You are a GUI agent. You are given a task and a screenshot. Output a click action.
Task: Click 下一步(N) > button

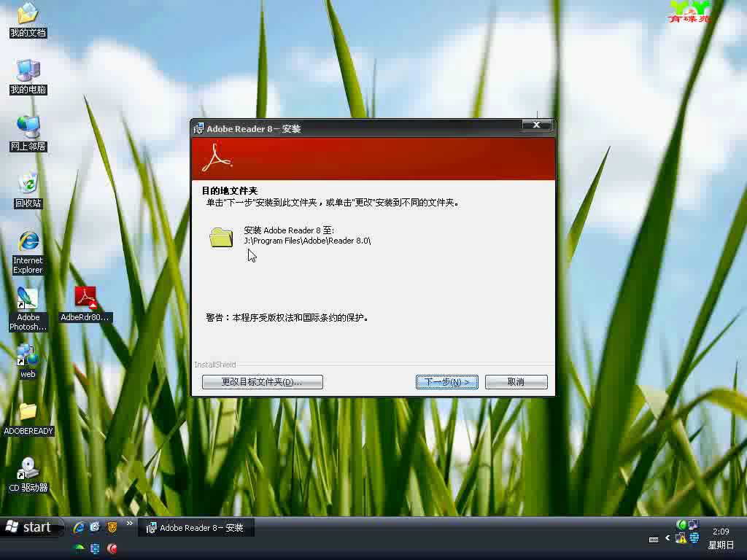click(447, 382)
